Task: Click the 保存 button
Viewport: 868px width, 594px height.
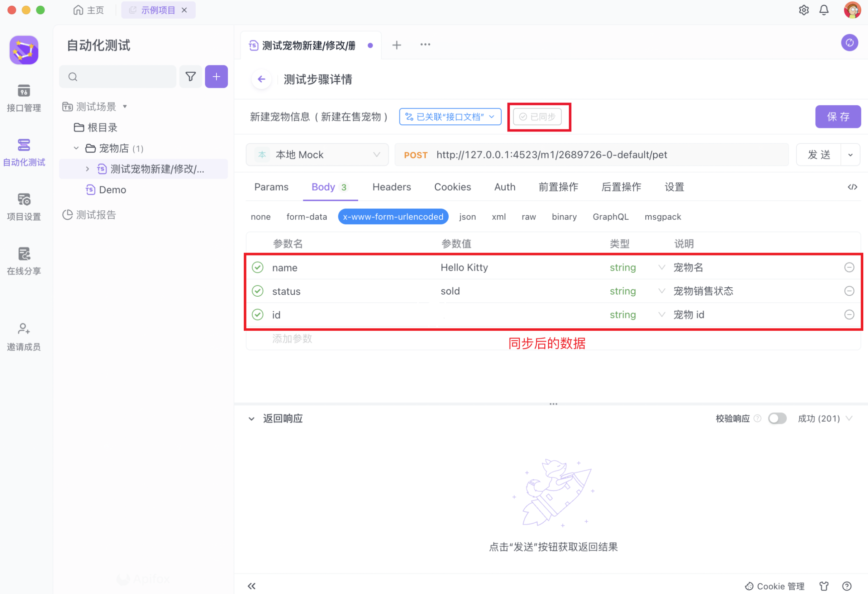Action: coord(838,117)
